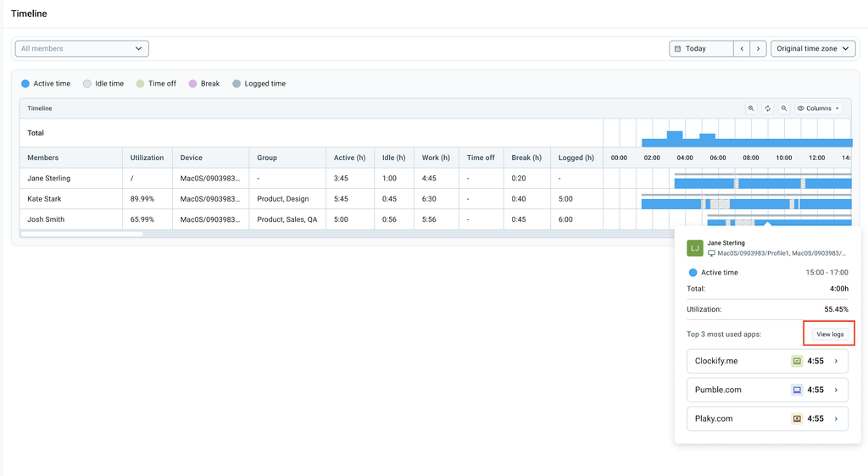Zoom out the timeline chart
The image size is (868, 476).
click(784, 108)
